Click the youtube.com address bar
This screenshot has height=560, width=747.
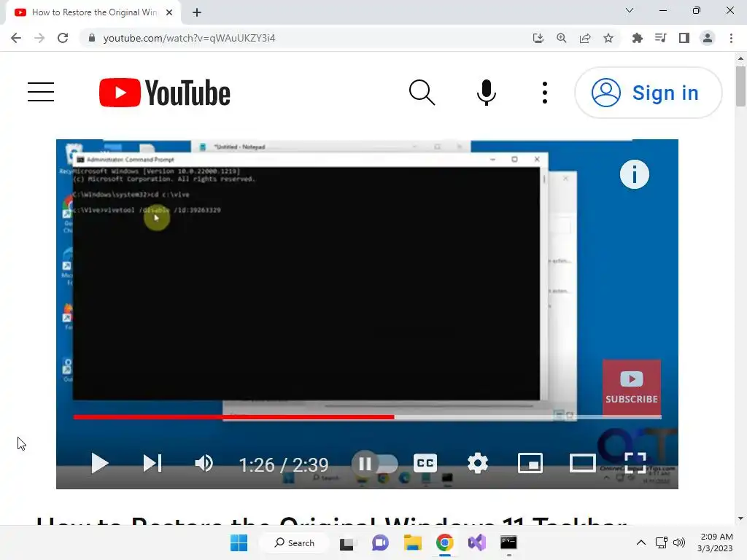click(189, 38)
